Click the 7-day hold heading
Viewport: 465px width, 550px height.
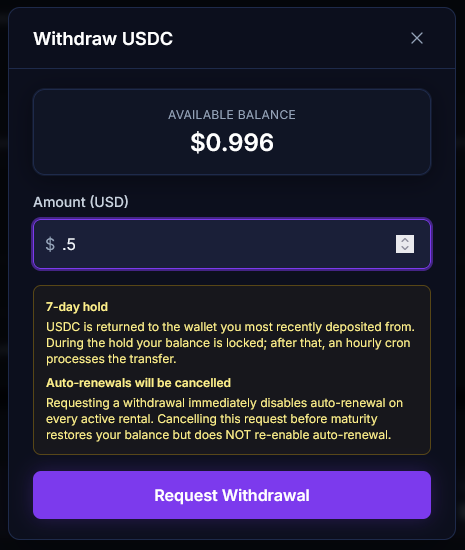pos(77,307)
